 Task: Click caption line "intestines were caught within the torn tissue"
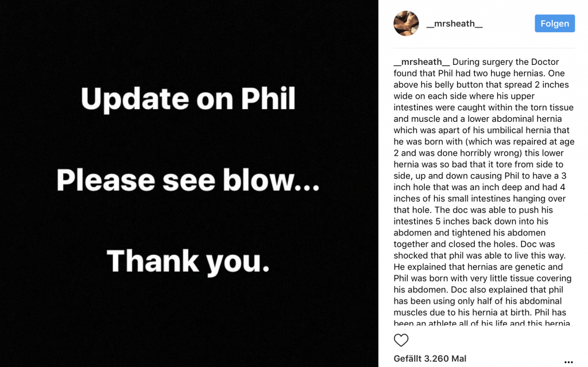point(483,107)
